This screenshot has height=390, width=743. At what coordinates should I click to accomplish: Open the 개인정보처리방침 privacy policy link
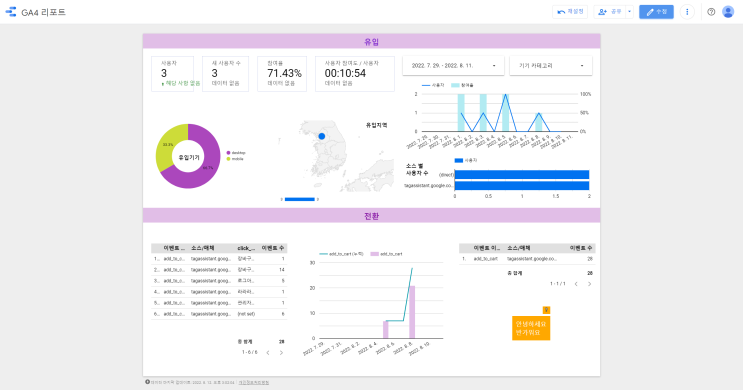coord(254,382)
